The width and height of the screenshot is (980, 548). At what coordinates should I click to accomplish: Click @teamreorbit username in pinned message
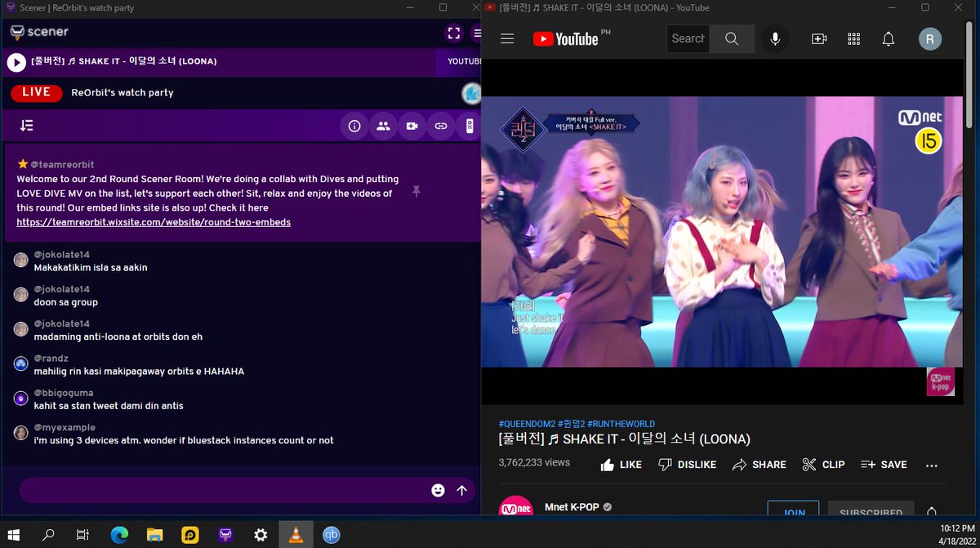62,164
